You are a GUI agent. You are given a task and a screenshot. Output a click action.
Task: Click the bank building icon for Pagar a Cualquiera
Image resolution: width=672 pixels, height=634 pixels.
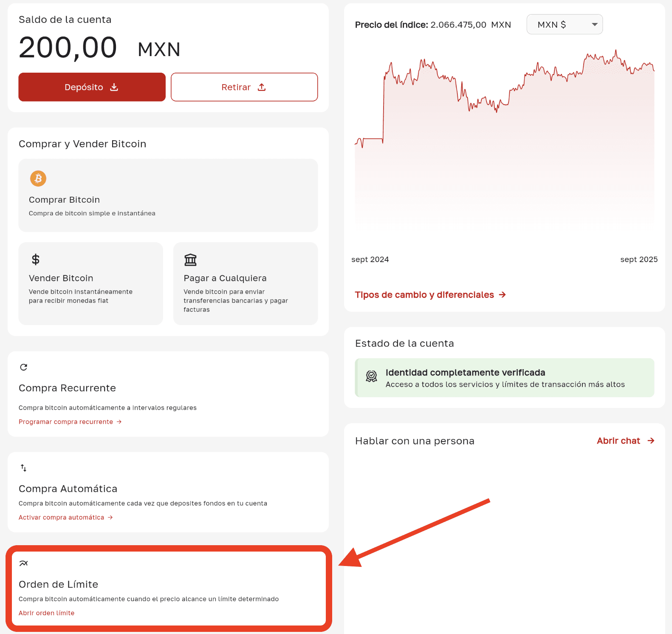[x=190, y=260]
